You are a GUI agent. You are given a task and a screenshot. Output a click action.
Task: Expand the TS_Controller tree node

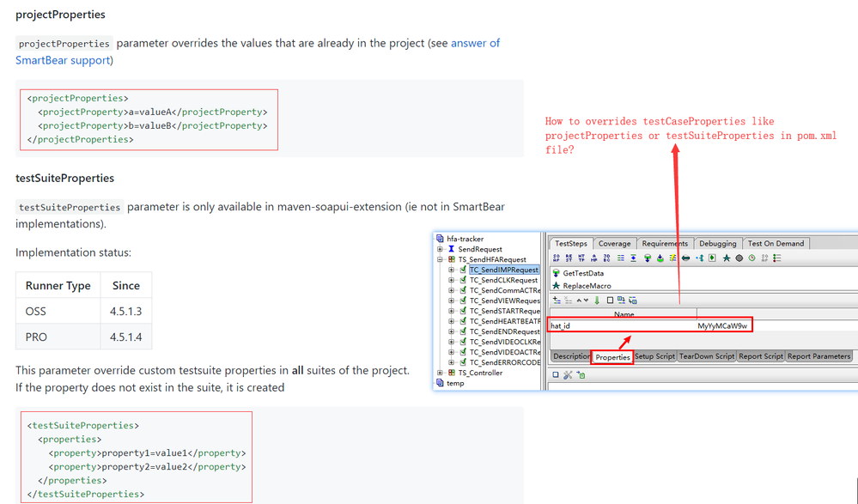pos(441,373)
